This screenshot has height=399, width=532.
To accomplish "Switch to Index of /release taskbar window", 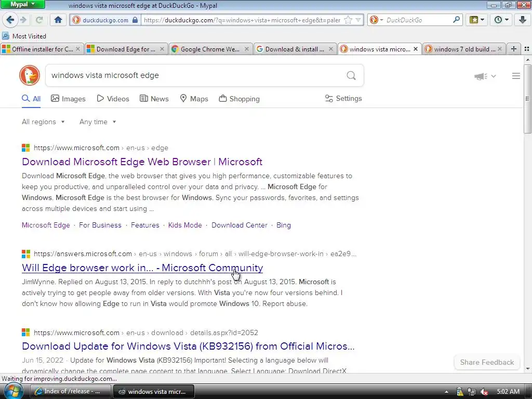I will click(71, 391).
